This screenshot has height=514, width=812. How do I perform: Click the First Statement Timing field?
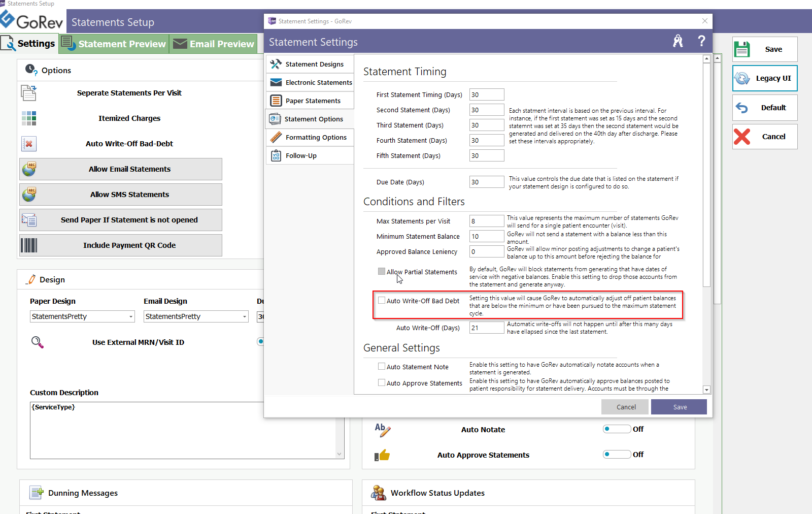(487, 94)
